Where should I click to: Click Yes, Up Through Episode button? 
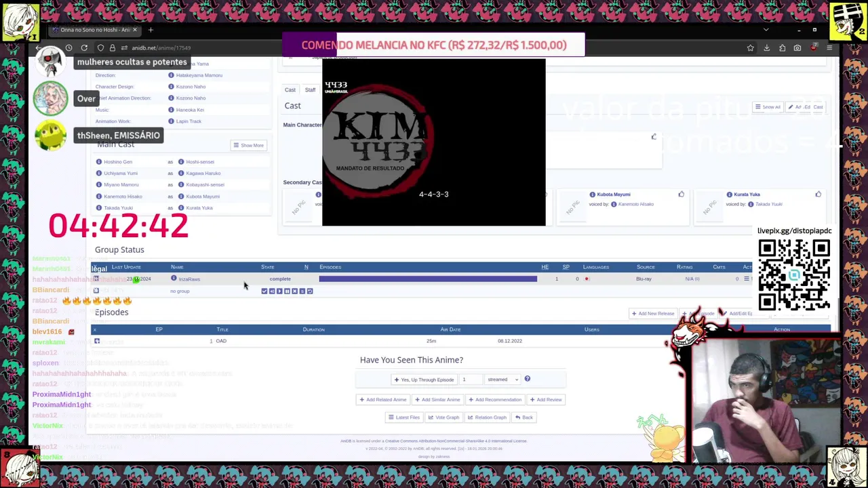tap(424, 380)
